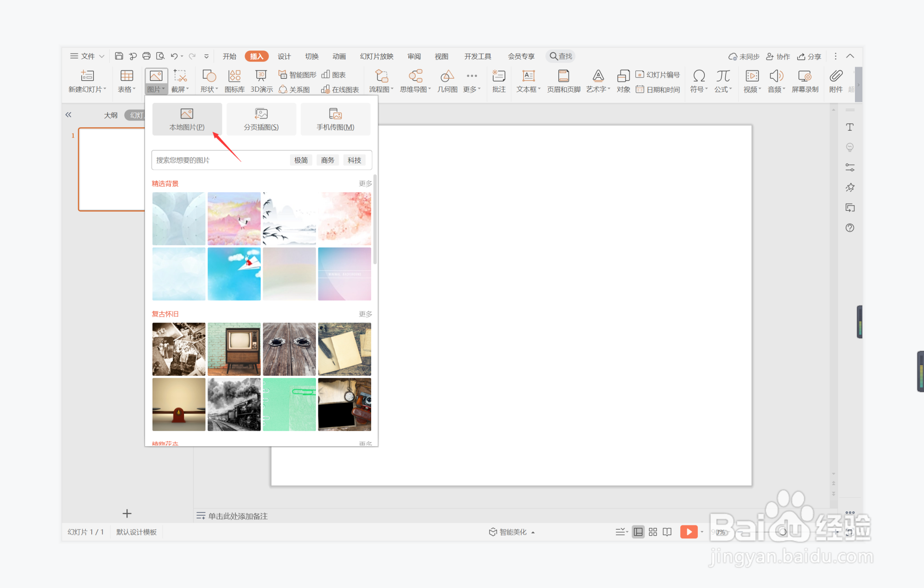Select the Business (商务) search tag
Screen dimensions: 924x588
click(328, 160)
